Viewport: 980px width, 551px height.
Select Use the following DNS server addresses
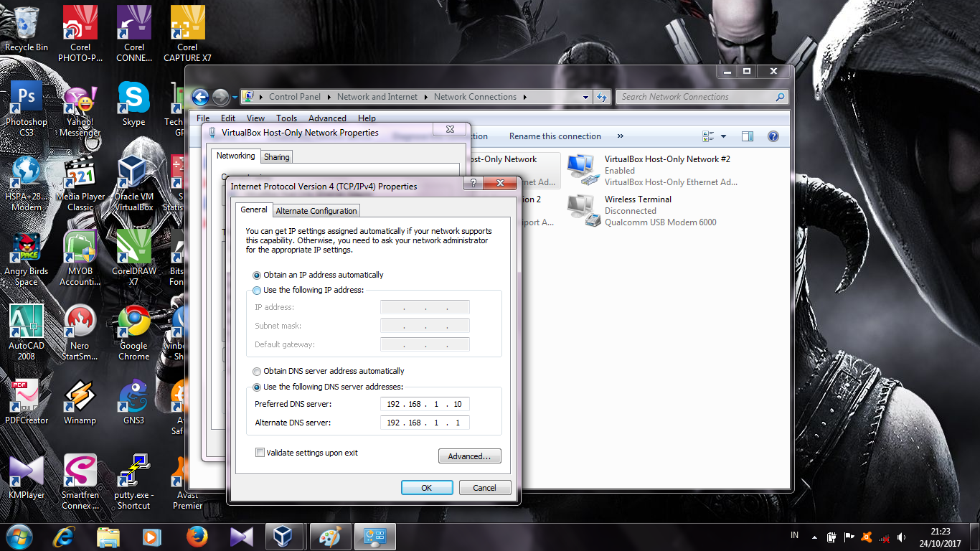point(257,387)
